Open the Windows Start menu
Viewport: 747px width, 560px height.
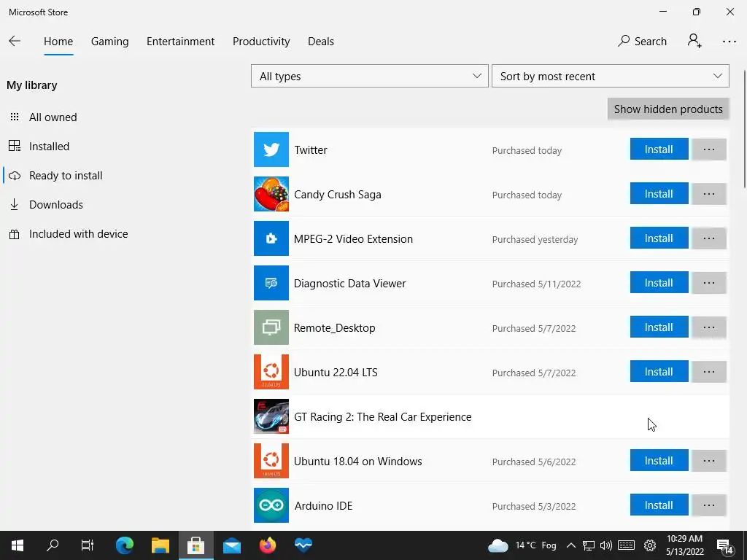[x=18, y=545]
